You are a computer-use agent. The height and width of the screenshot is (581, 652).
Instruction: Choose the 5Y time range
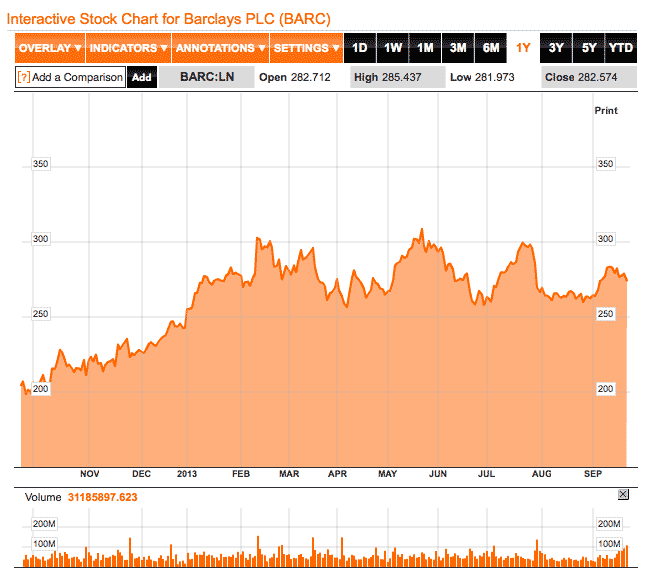[589, 48]
